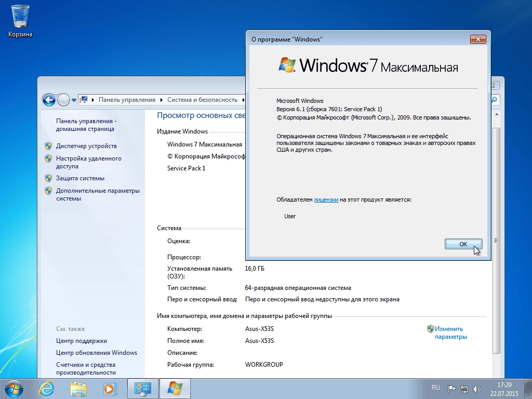The image size is (532, 399).
Task: Click the Forward arrow in Control Panel window
Action: [63, 100]
